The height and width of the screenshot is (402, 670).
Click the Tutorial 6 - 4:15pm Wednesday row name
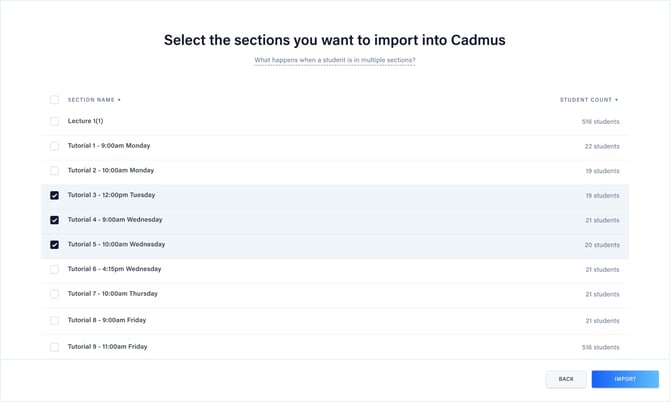click(114, 269)
